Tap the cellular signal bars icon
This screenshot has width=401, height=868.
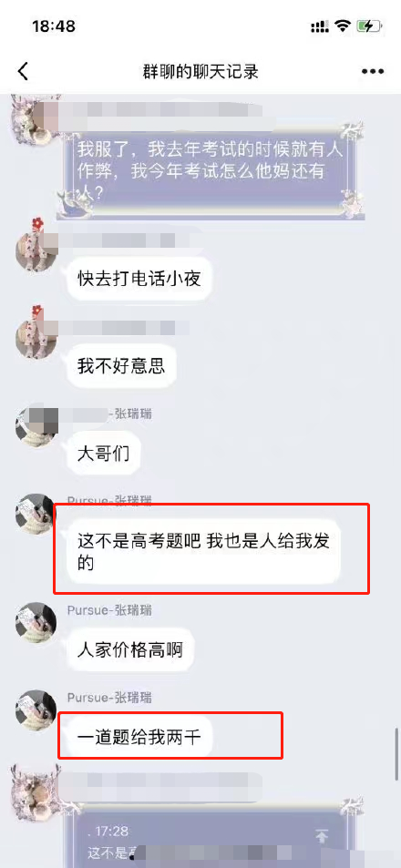pos(320,26)
